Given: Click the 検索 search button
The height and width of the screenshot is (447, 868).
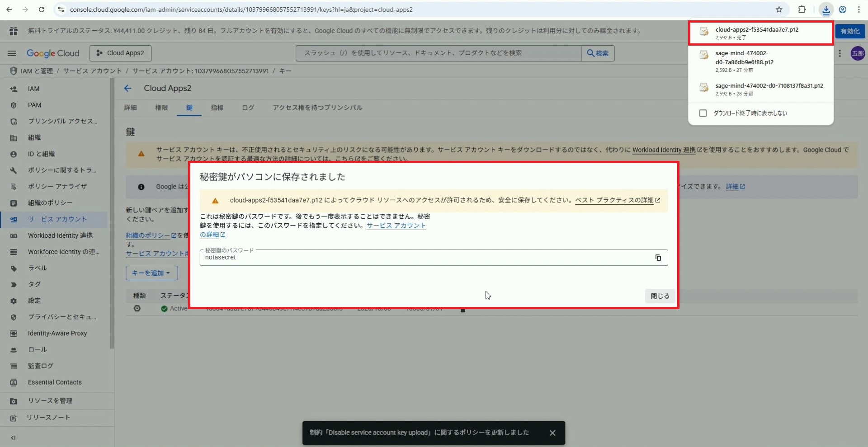Looking at the screenshot, I should click(598, 53).
